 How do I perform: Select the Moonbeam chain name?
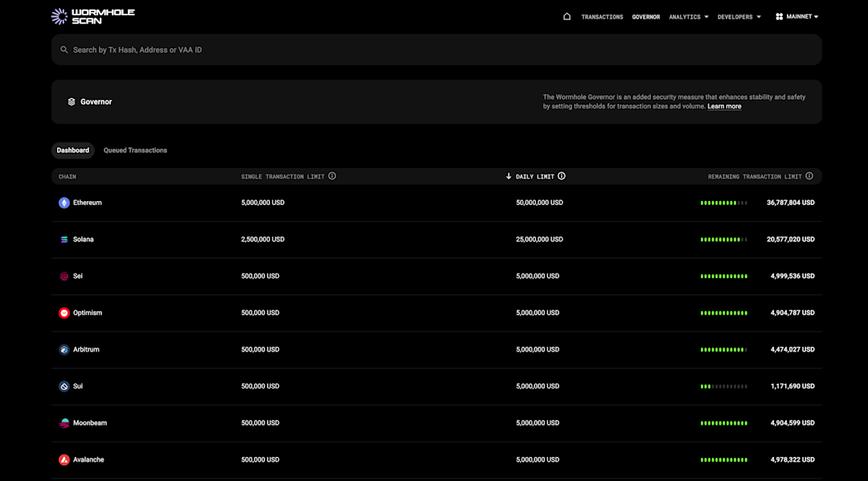click(90, 423)
